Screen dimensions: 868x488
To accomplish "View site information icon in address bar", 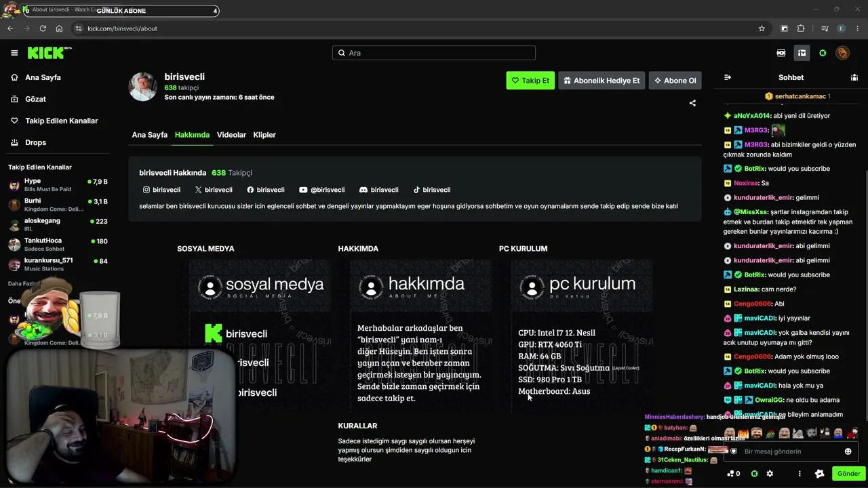I will pos(78,28).
